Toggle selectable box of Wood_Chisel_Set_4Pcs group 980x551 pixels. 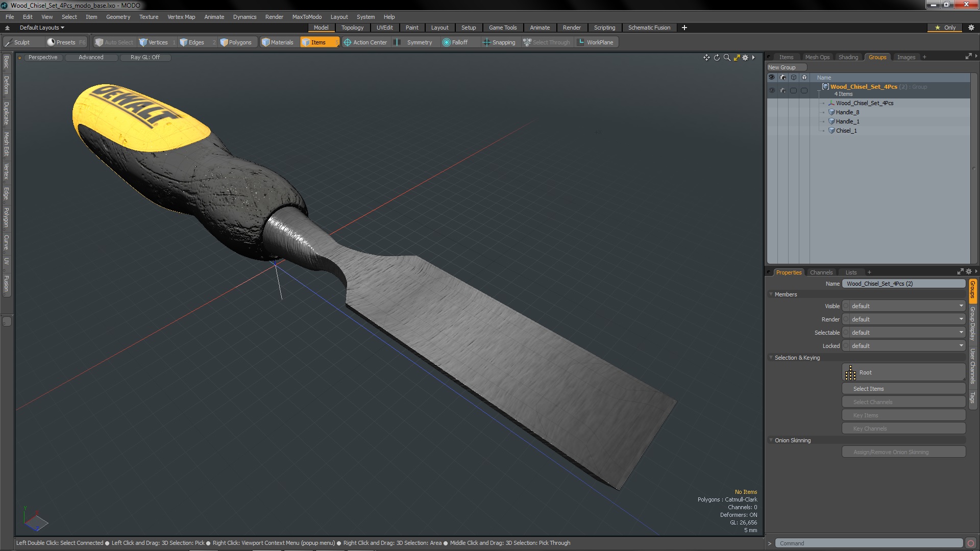(x=794, y=90)
